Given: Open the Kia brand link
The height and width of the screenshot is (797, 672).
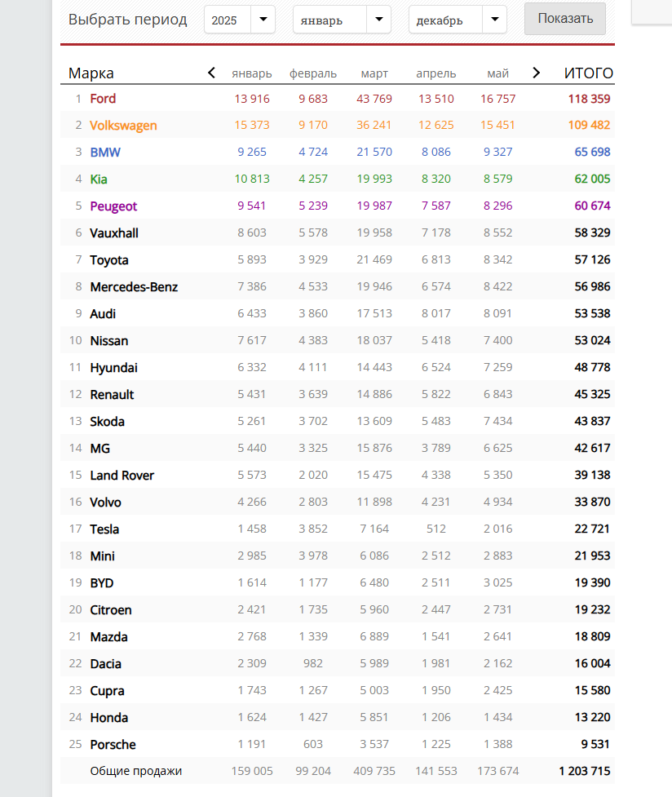Looking at the screenshot, I should coord(99,179).
